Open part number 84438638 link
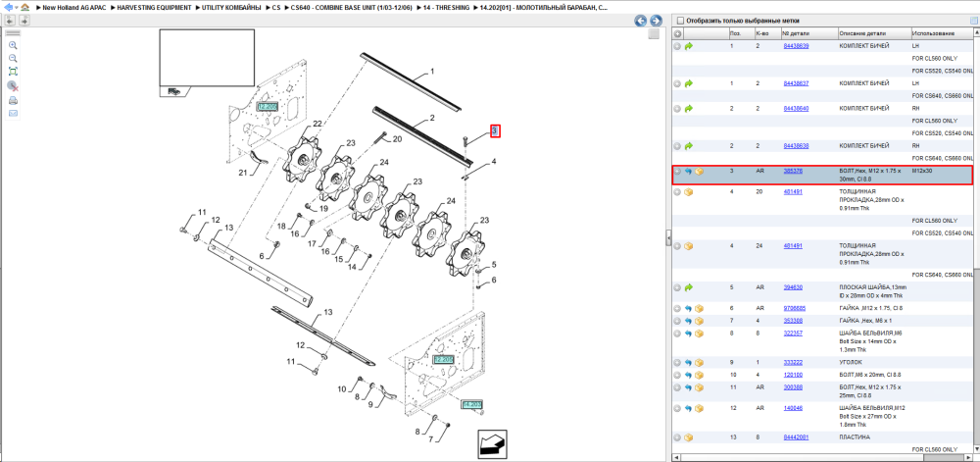The height and width of the screenshot is (462, 980). [796, 146]
